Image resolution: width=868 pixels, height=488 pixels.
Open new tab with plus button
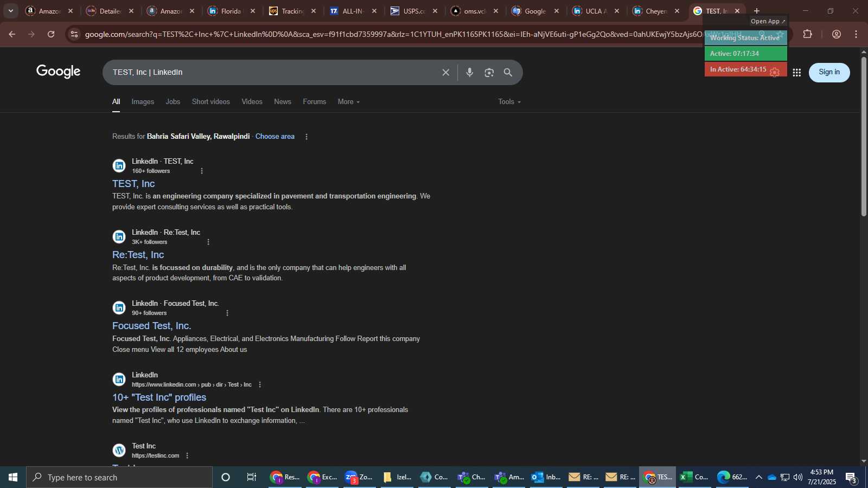click(x=757, y=11)
